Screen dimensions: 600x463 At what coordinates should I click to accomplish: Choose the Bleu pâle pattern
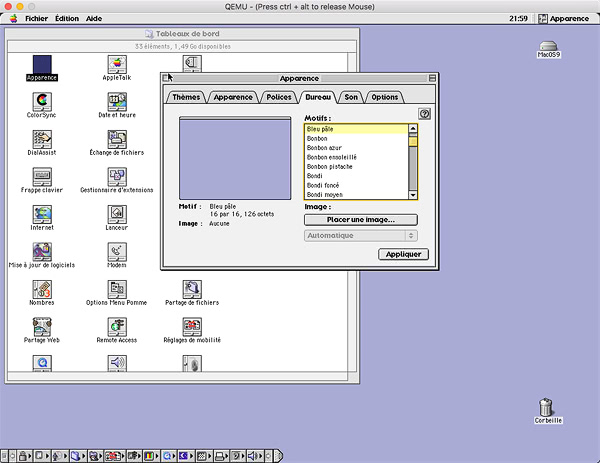tap(357, 129)
